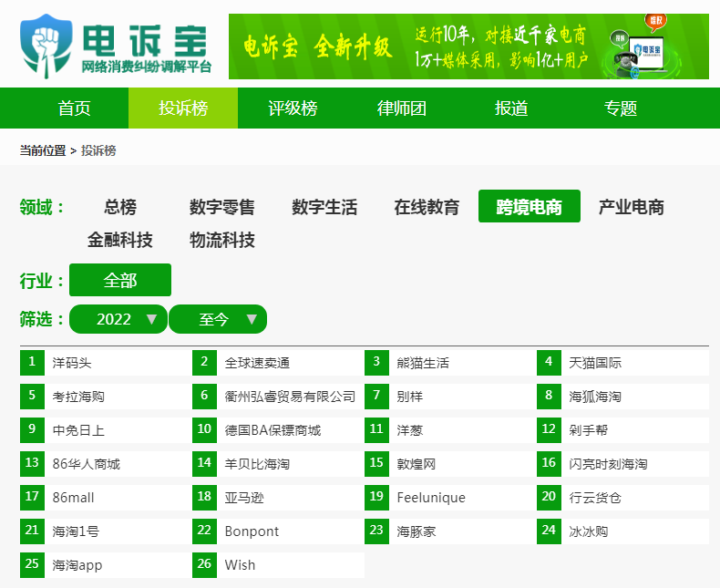Open rank 22 Bonpont entry

[278, 531]
